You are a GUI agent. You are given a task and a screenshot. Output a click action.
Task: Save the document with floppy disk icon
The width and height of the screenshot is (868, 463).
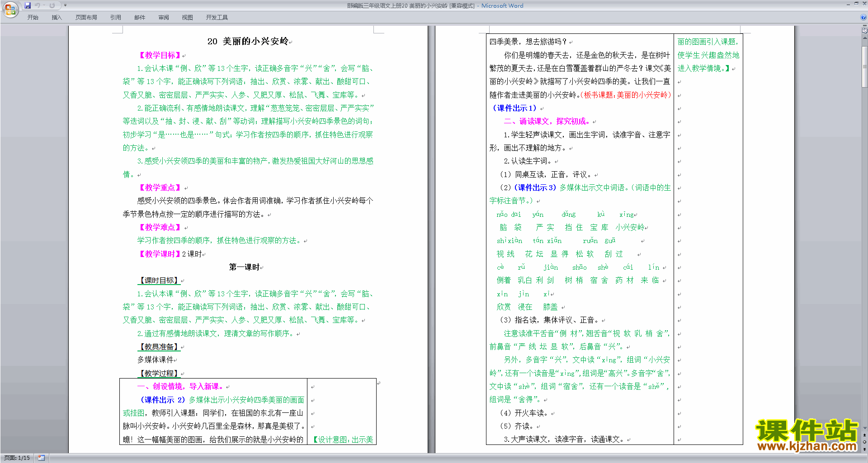28,5
